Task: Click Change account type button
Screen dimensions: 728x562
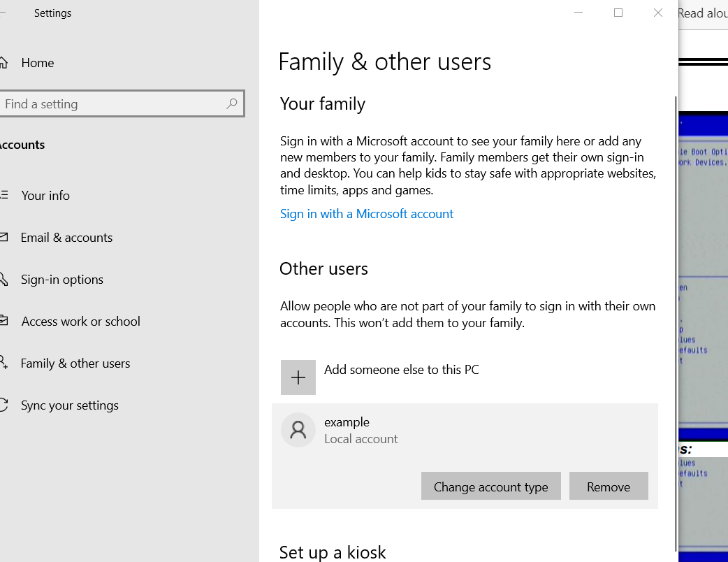Action: [x=490, y=487]
